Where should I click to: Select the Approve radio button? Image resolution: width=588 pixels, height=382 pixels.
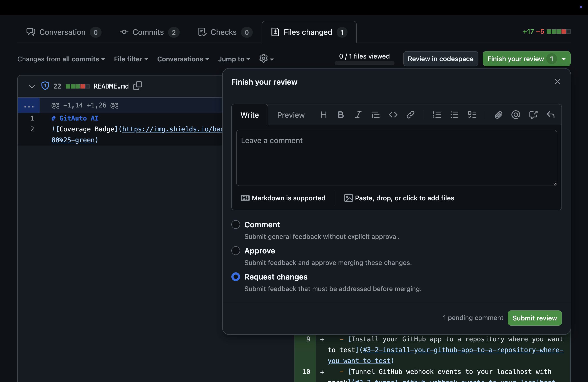(x=236, y=250)
